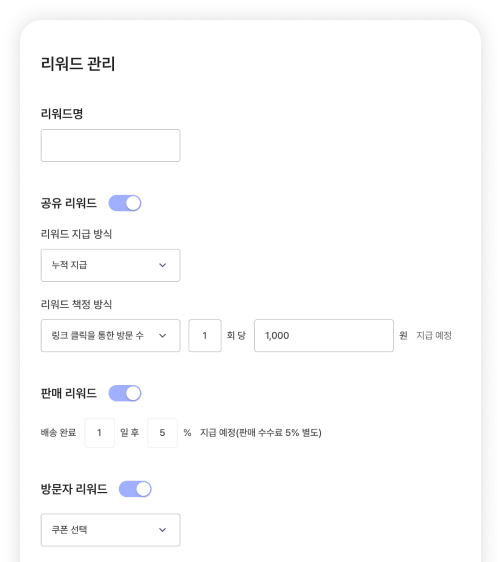Turn off the 방문자 리워드 switch
The width and height of the screenshot is (501, 562).
pyautogui.click(x=135, y=489)
